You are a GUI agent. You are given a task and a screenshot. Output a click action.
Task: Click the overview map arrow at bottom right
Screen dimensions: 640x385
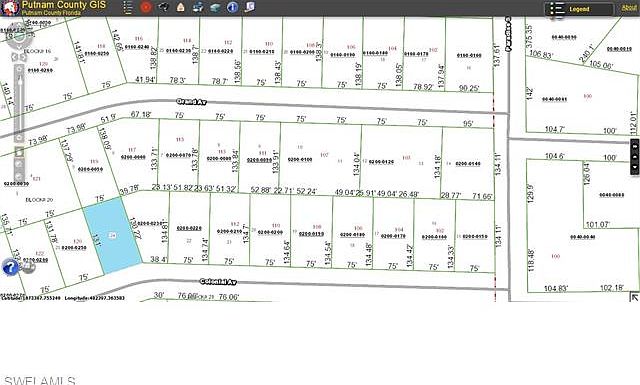(x=635, y=298)
